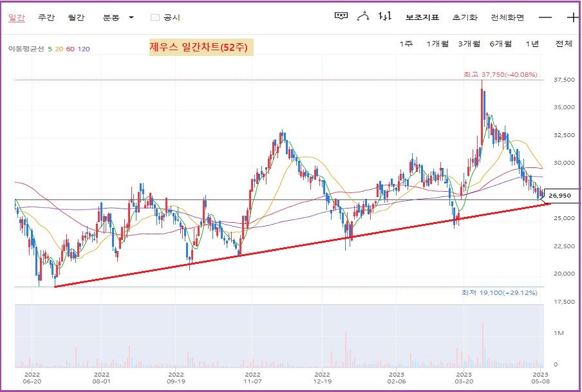The height and width of the screenshot is (392, 582).
Task: Select the 3개월 time range
Action: coord(469,44)
